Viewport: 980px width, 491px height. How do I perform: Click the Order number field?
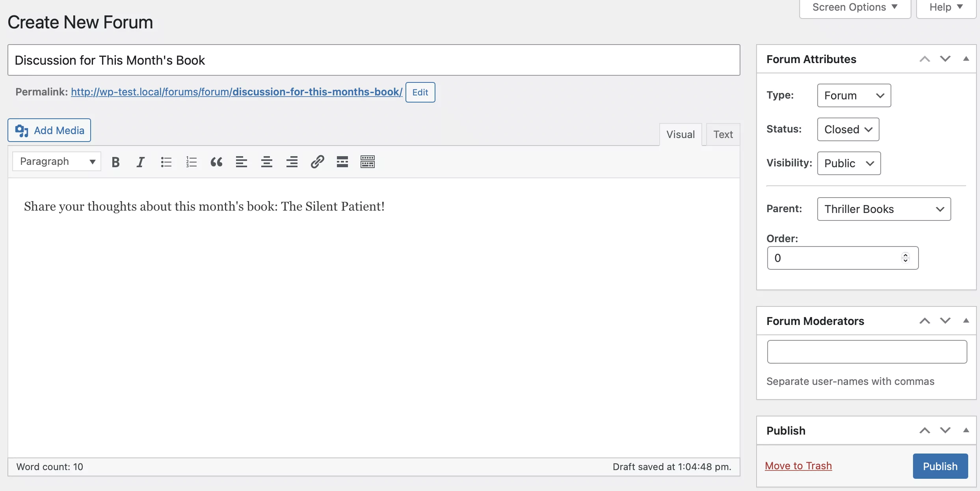pos(842,258)
